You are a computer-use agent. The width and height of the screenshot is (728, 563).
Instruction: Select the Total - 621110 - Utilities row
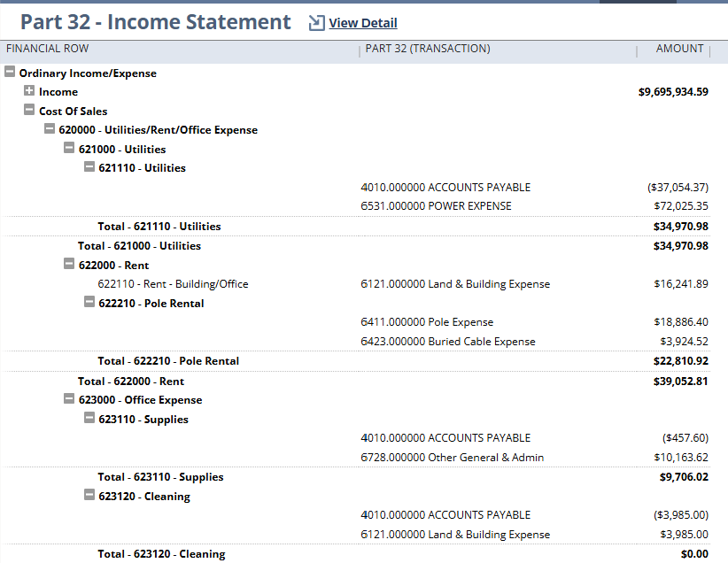356,227
